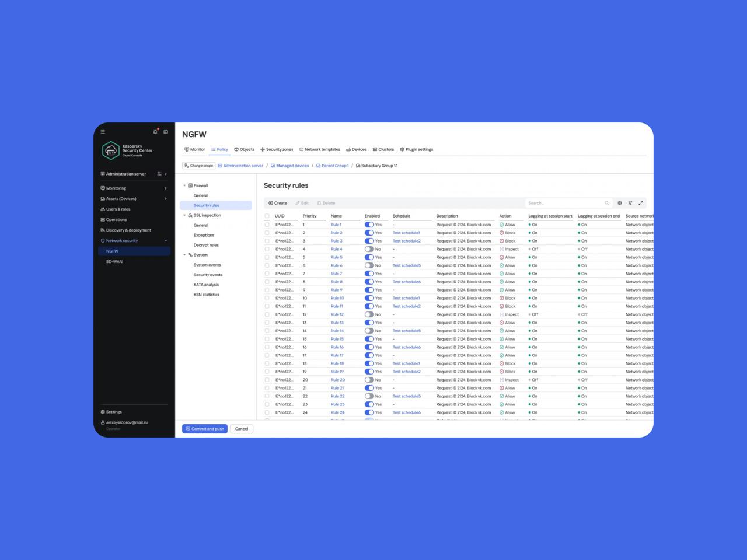Enable the Rule 4 toggle switch

[369, 249]
